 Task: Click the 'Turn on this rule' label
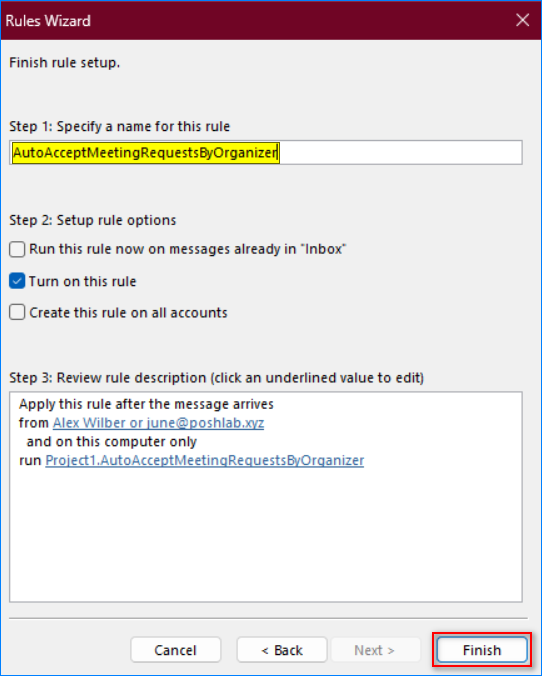click(82, 282)
